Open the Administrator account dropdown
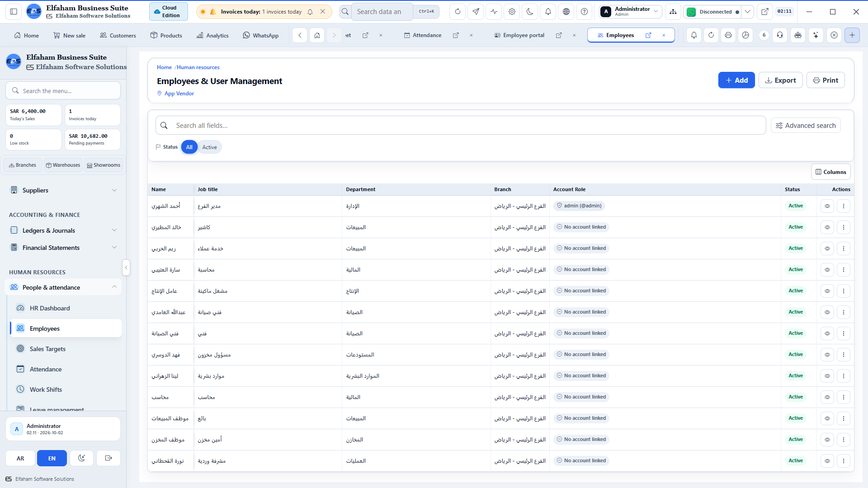Image resolution: width=868 pixels, height=488 pixels. pos(631,12)
